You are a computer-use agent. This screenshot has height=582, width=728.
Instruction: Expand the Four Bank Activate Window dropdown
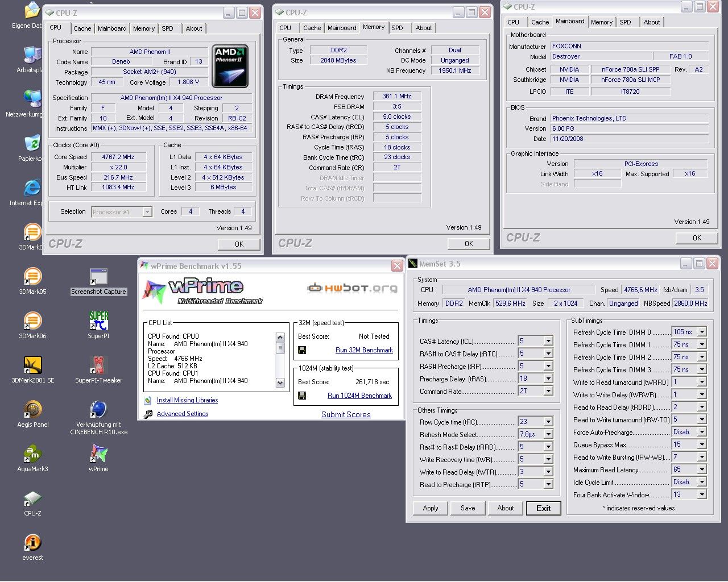[x=702, y=494]
